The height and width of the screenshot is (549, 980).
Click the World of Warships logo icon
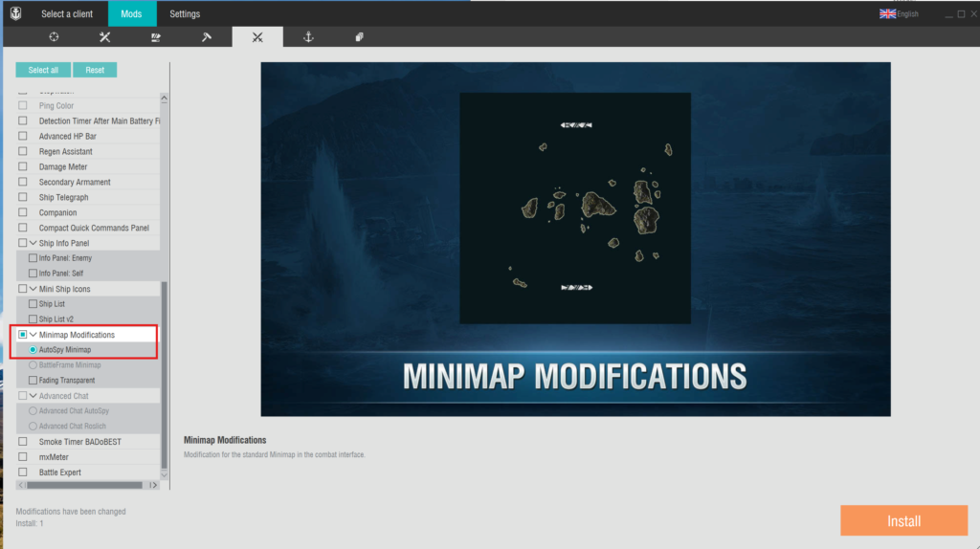point(15,13)
